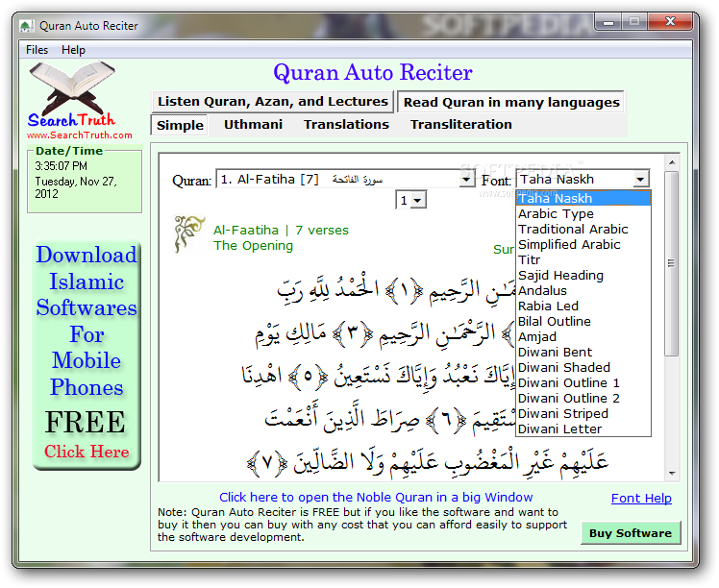Open www.SearchTruth.com link under logo
Image resolution: width=719 pixels, height=588 pixels.
pyautogui.click(x=80, y=135)
